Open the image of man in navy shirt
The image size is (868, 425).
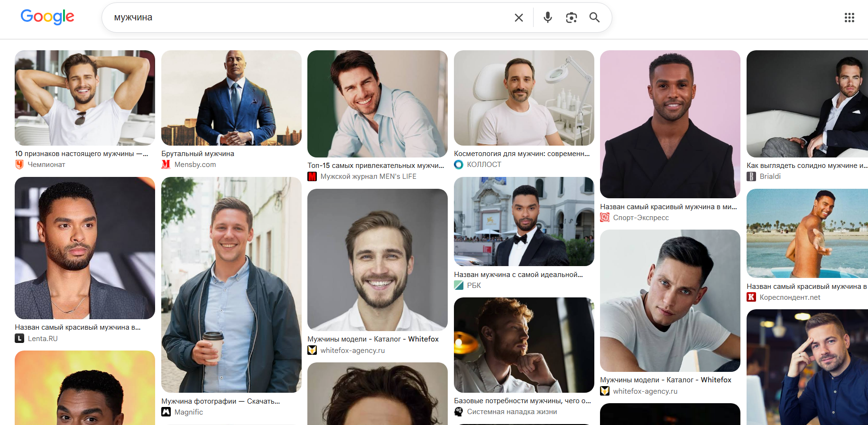coord(807,367)
